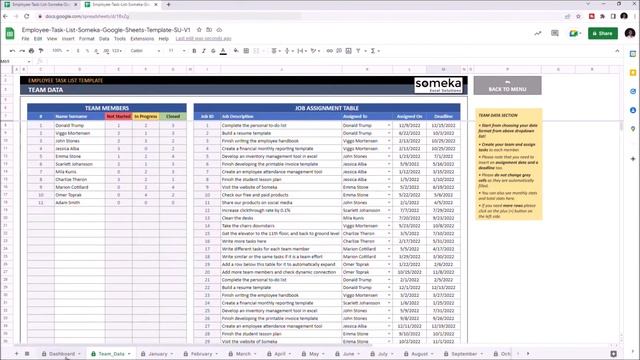Open Maps in side panel
This screenshot has height=360, width=640.
click(633, 129)
